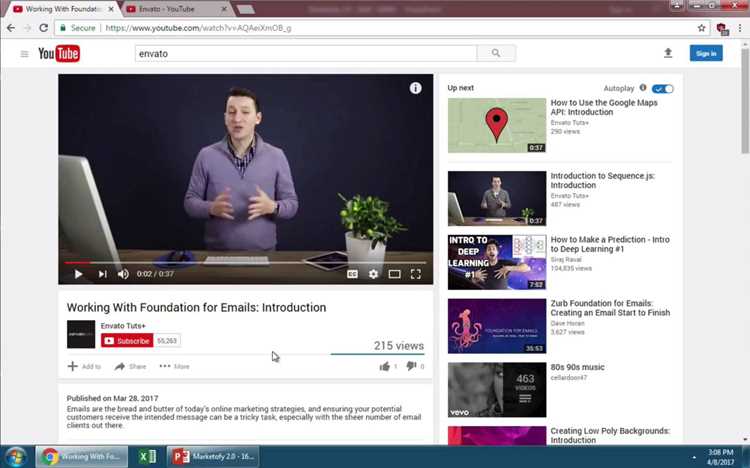Enter fullscreen mode on the video
This screenshot has width=750, height=468.
(416, 274)
